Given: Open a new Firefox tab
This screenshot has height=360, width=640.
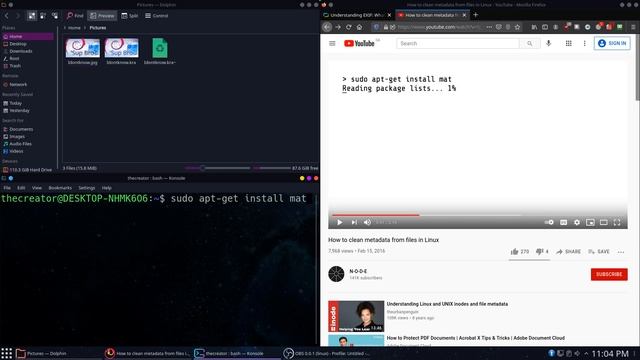Looking at the screenshot, I should coord(476,15).
